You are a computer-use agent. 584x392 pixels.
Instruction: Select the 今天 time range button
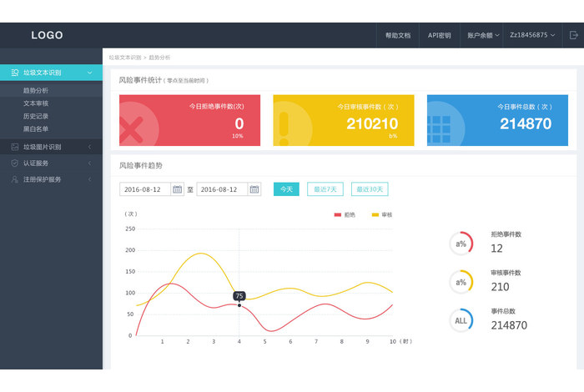pos(286,189)
